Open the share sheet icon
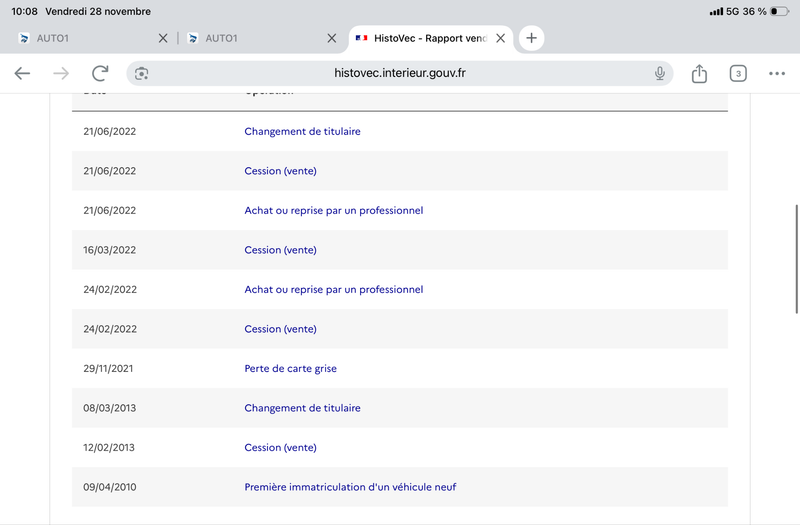 pyautogui.click(x=700, y=73)
